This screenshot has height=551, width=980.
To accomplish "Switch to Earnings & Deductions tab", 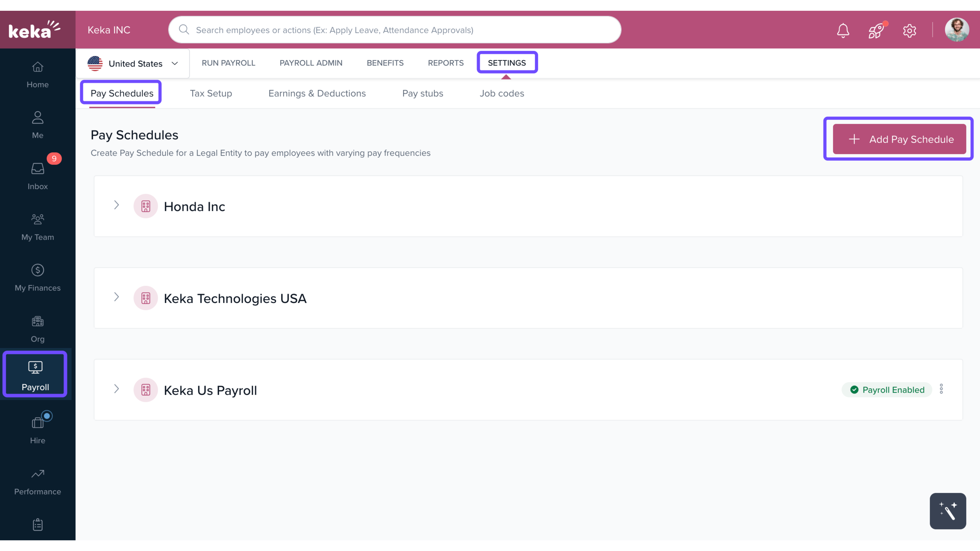I will point(317,94).
